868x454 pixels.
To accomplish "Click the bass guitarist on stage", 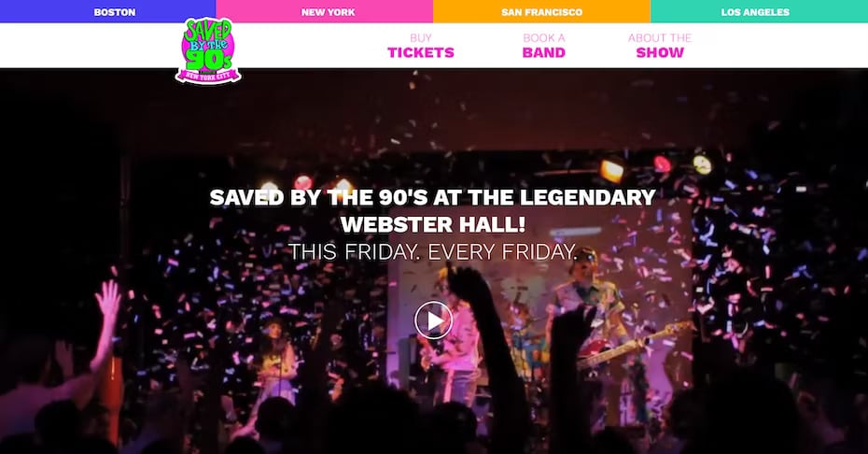I will 590,327.
